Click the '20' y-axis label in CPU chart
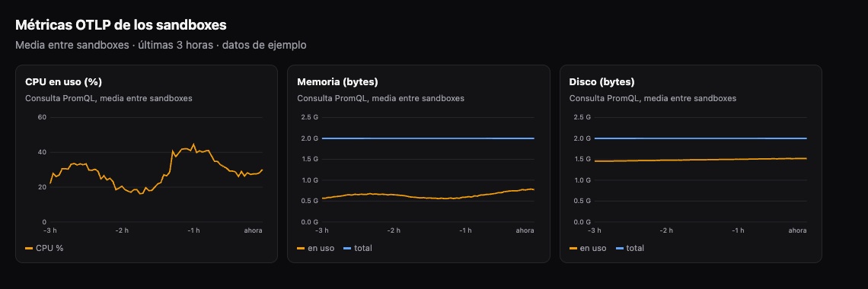Viewport: 868px width, 289px height. [x=42, y=187]
